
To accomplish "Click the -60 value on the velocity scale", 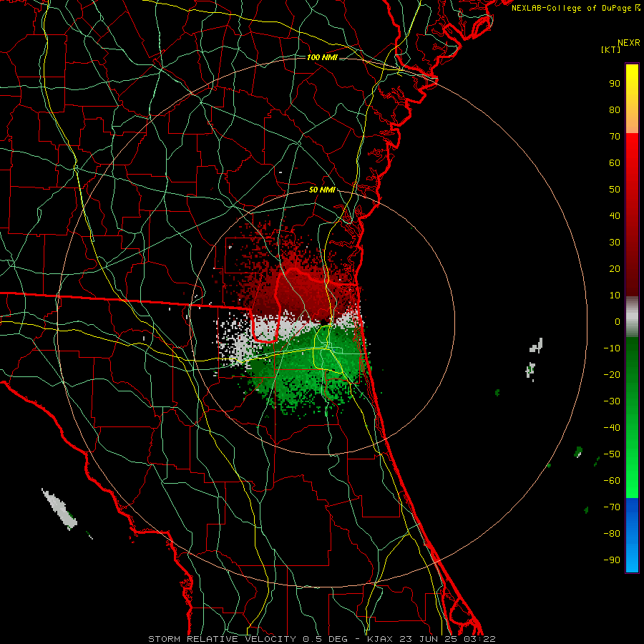I will (612, 481).
